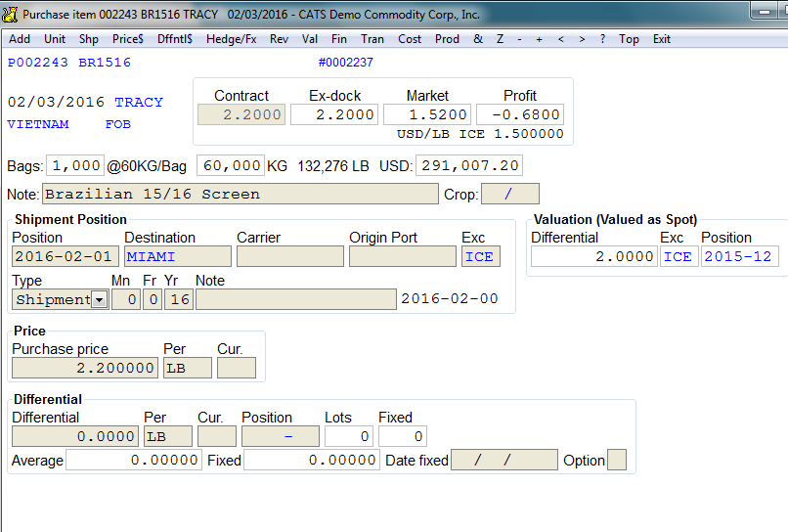Click the Profit field -0.6800

[520, 114]
